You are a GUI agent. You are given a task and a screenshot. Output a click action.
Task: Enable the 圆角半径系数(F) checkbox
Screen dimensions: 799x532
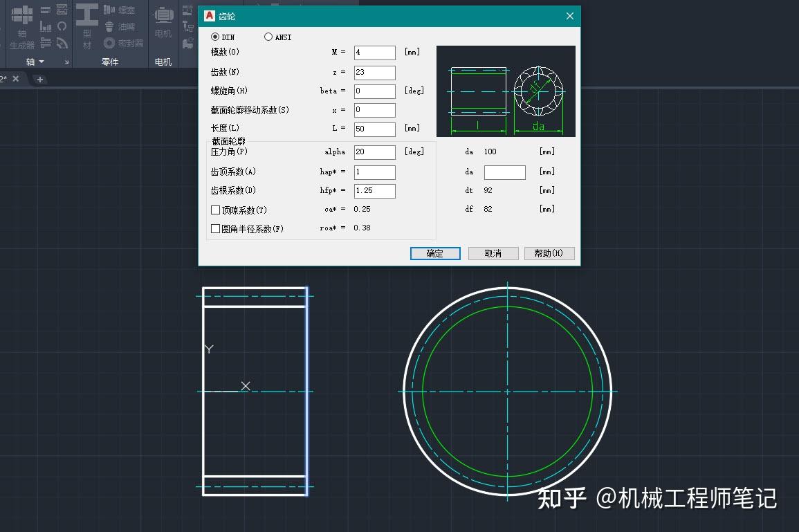click(215, 228)
